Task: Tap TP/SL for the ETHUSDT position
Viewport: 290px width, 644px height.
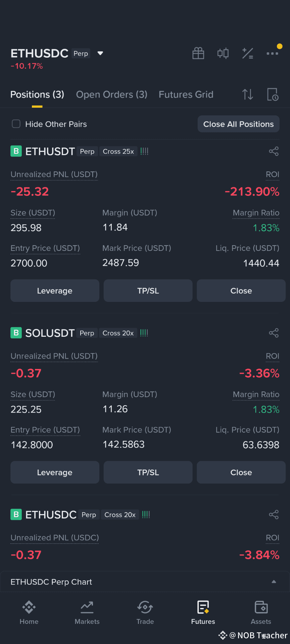Action: (x=148, y=291)
